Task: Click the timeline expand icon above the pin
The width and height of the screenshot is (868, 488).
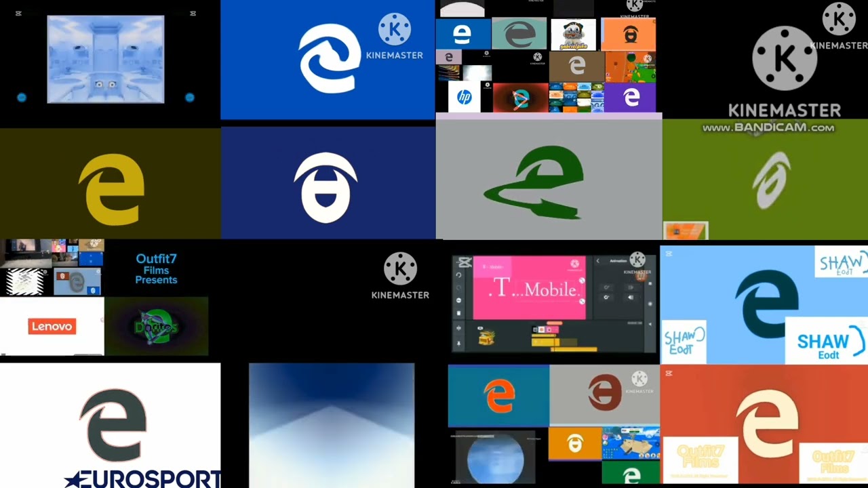Action: pyautogui.click(x=458, y=328)
